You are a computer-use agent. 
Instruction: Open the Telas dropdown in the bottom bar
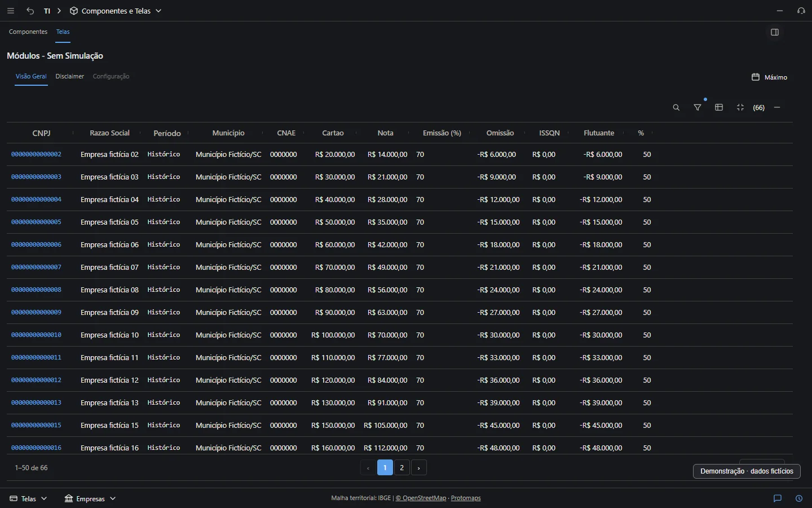coord(28,498)
